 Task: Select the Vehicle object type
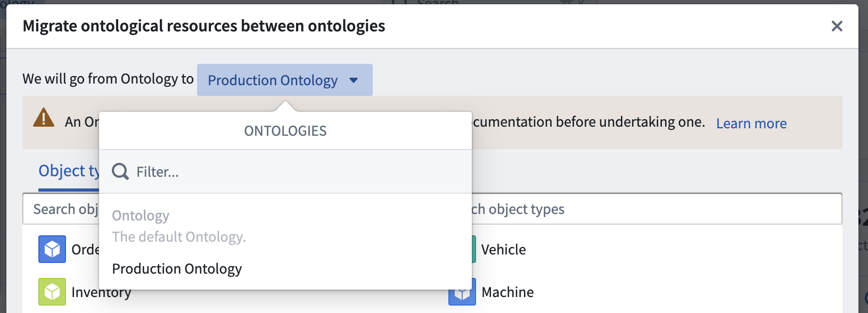503,249
